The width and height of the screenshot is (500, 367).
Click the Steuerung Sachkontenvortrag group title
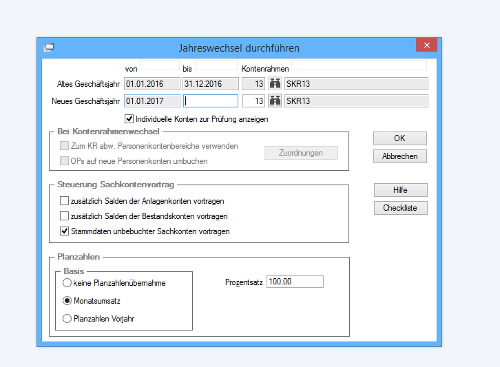(x=116, y=184)
